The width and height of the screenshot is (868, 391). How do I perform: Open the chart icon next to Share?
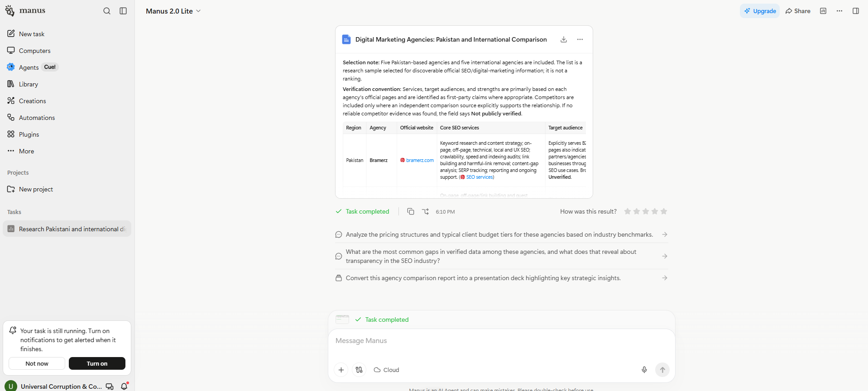click(823, 11)
